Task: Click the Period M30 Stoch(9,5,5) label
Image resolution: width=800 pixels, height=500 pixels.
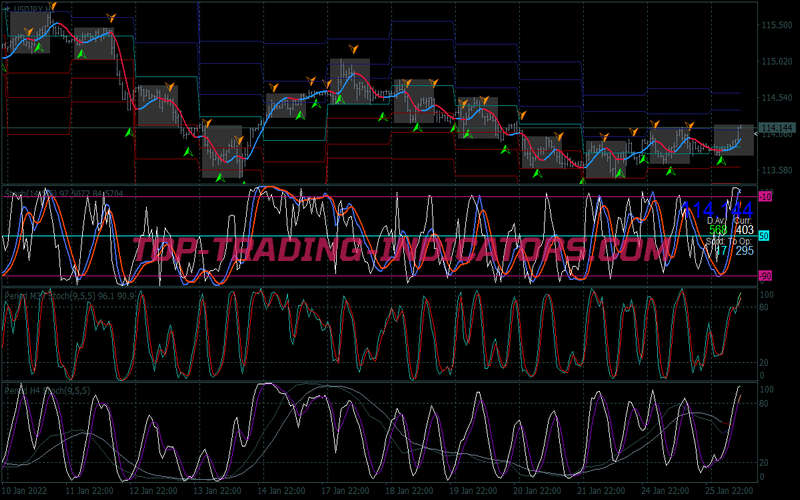Action: pyautogui.click(x=70, y=295)
